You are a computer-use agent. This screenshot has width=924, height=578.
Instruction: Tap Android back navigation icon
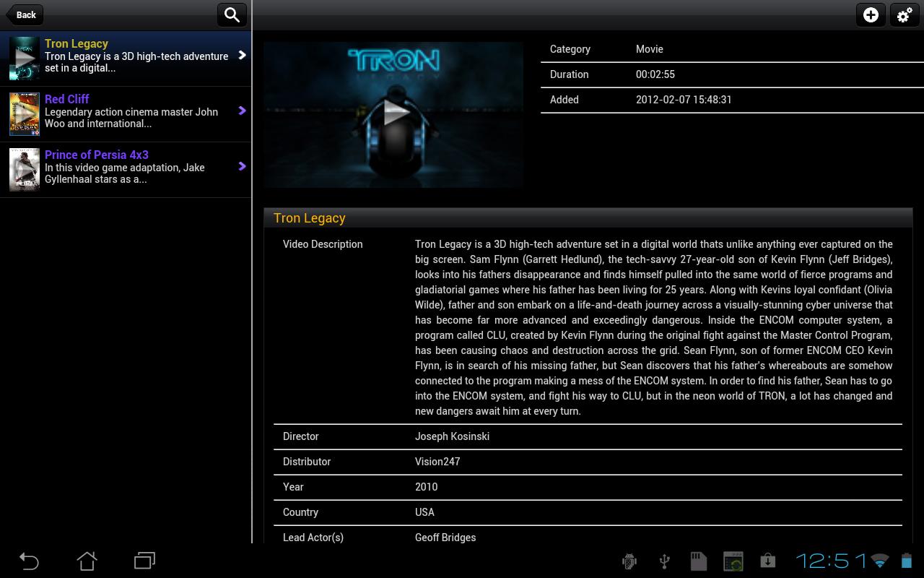(x=29, y=561)
